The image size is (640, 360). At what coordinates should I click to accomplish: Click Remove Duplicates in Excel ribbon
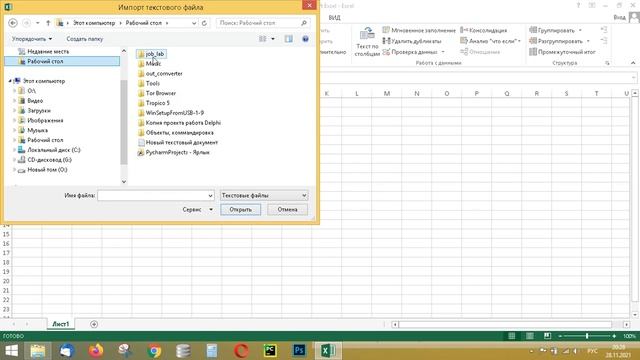pyautogui.click(x=412, y=41)
